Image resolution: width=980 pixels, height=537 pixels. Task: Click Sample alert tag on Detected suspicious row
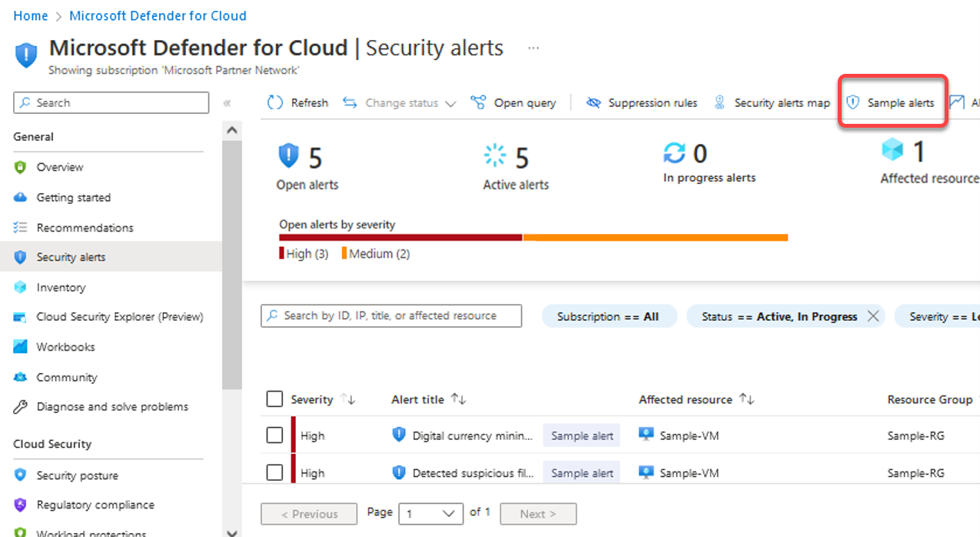(x=583, y=473)
